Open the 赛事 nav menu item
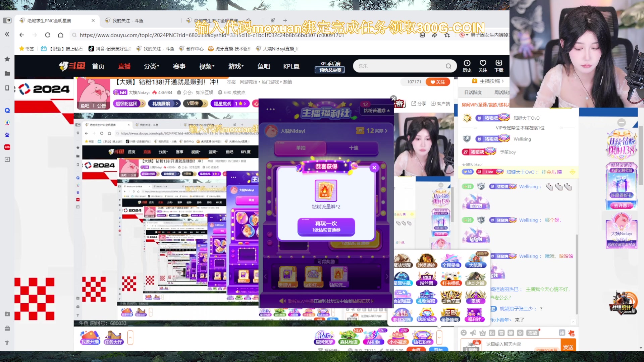Image resolution: width=644 pixels, height=362 pixels. (179, 66)
